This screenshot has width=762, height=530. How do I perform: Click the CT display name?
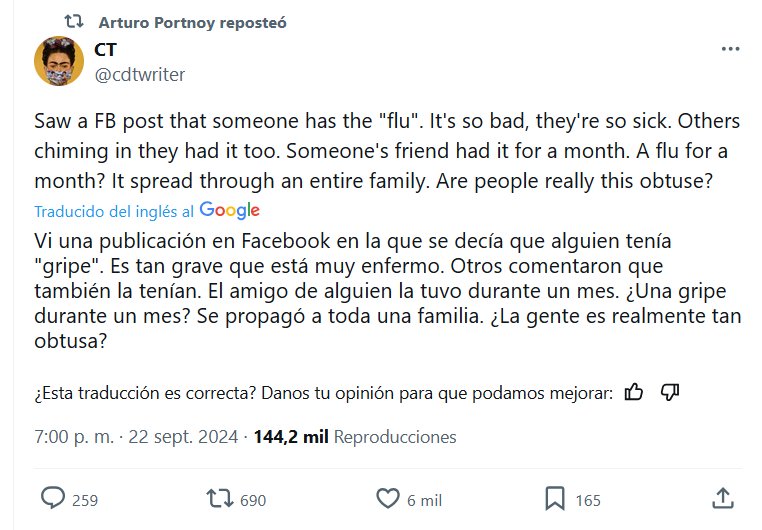(105, 50)
